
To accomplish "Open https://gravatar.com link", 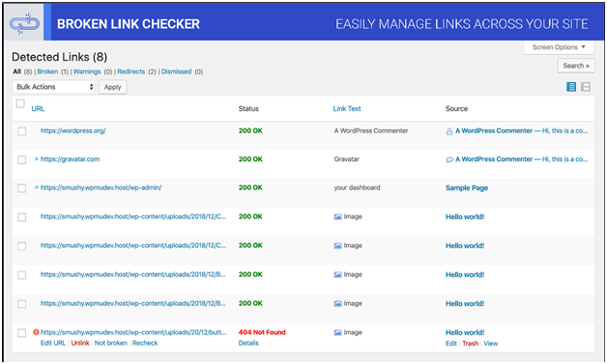I will click(x=70, y=159).
